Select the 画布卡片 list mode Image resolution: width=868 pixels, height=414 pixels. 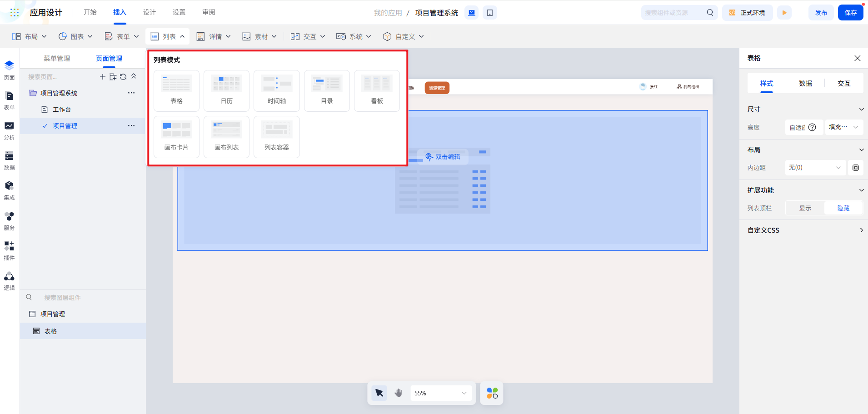176,136
